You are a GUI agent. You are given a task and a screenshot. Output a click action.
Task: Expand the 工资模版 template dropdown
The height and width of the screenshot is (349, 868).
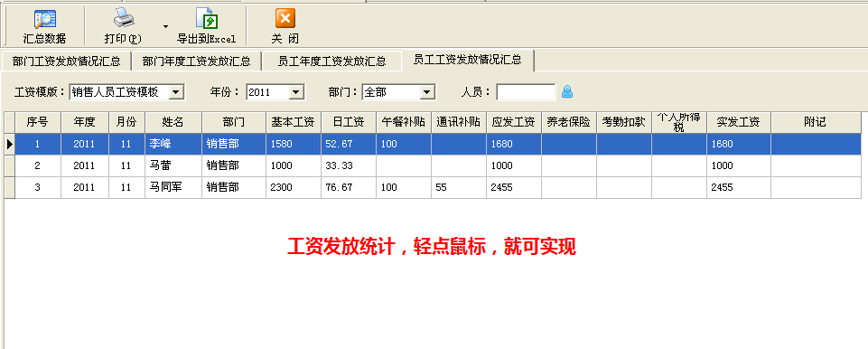(x=176, y=92)
